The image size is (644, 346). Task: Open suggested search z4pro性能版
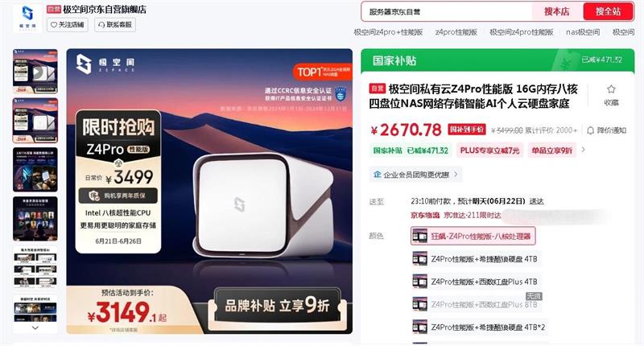456,32
